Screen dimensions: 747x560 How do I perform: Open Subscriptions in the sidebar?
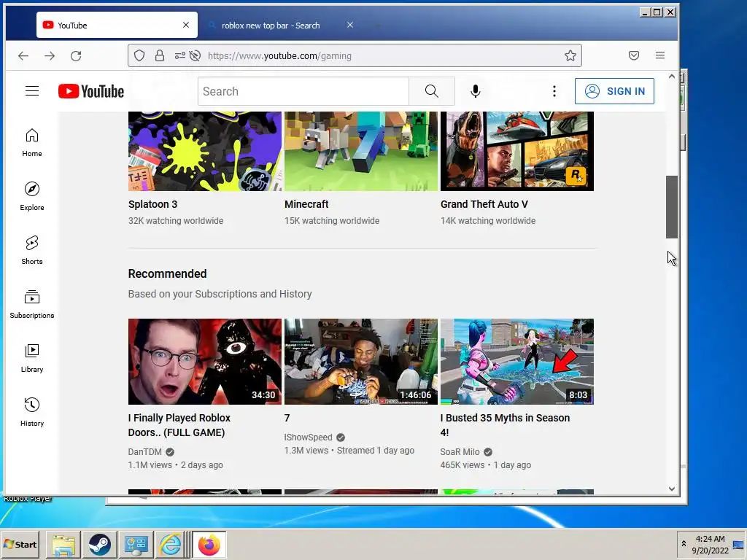tap(32, 304)
